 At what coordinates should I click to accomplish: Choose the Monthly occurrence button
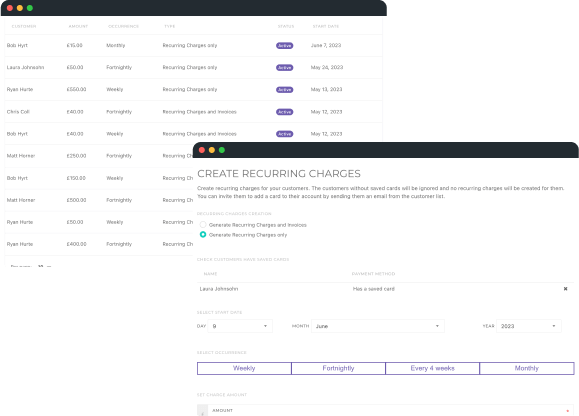point(527,368)
